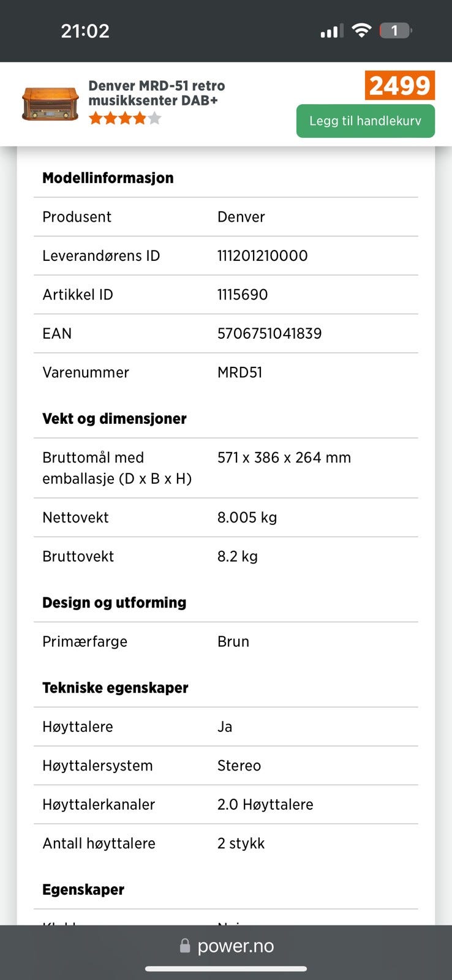452x980 pixels.
Task: Select the EAN number 5706751041839
Action: [269, 333]
